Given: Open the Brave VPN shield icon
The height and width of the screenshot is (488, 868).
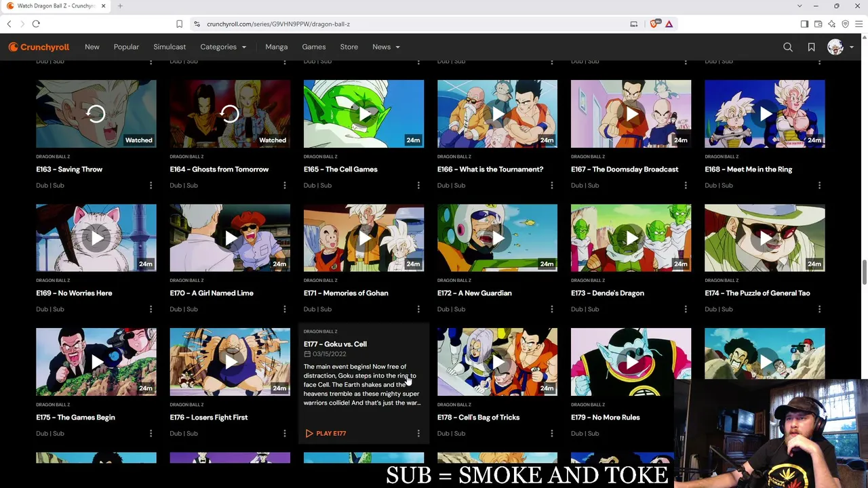Looking at the screenshot, I should point(845,24).
